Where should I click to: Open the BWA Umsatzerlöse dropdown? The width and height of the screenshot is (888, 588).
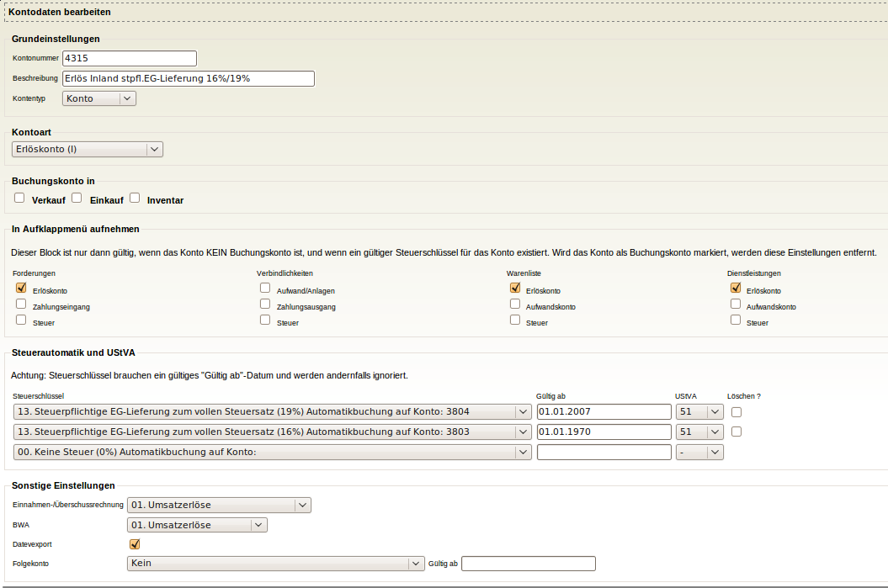pos(197,525)
